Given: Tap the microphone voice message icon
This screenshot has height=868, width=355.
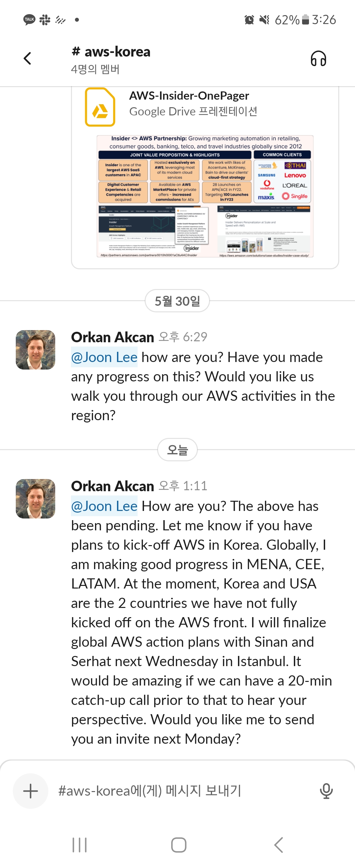Looking at the screenshot, I should tap(326, 790).
